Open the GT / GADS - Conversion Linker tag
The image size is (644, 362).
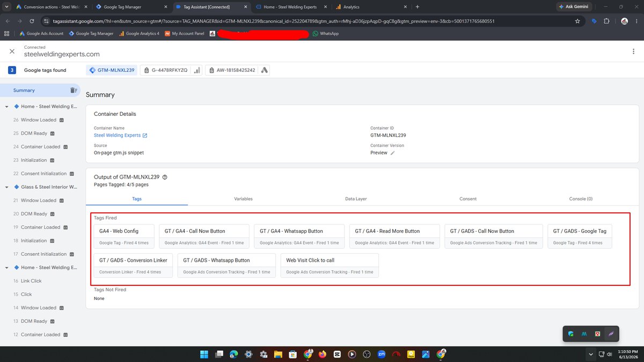point(134,265)
